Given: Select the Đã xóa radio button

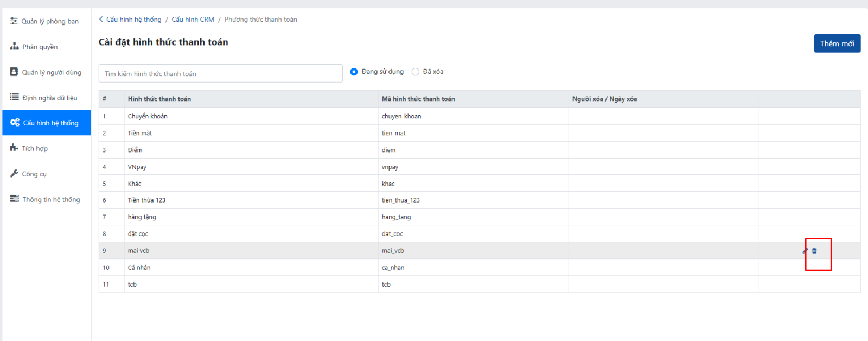Looking at the screenshot, I should point(416,72).
